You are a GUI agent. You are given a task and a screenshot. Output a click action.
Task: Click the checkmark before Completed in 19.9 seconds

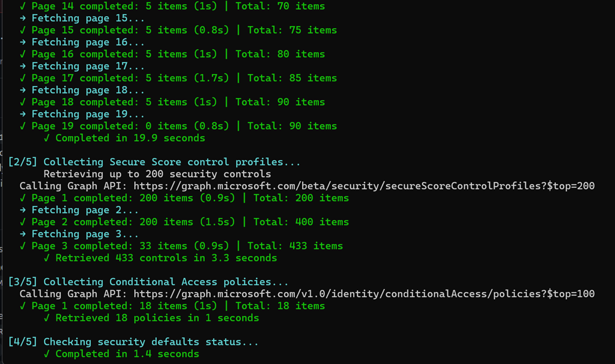click(47, 138)
